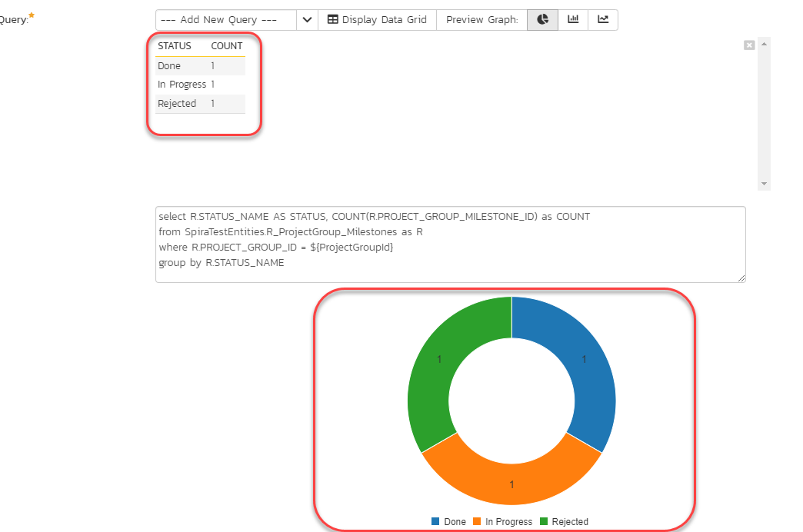The height and width of the screenshot is (532, 803).
Task: Click the Preview Graph label
Action: click(x=482, y=20)
